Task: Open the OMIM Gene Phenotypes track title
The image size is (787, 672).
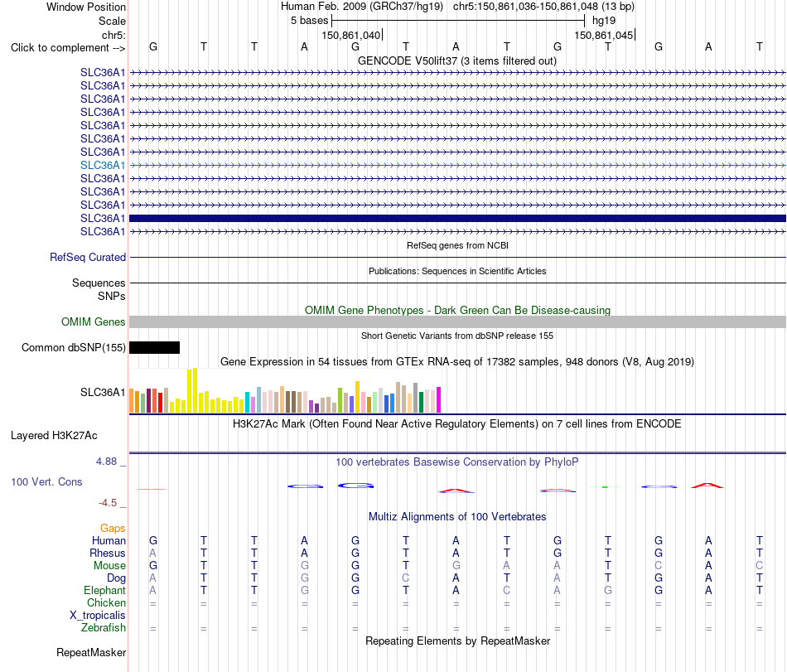Action: (x=457, y=310)
